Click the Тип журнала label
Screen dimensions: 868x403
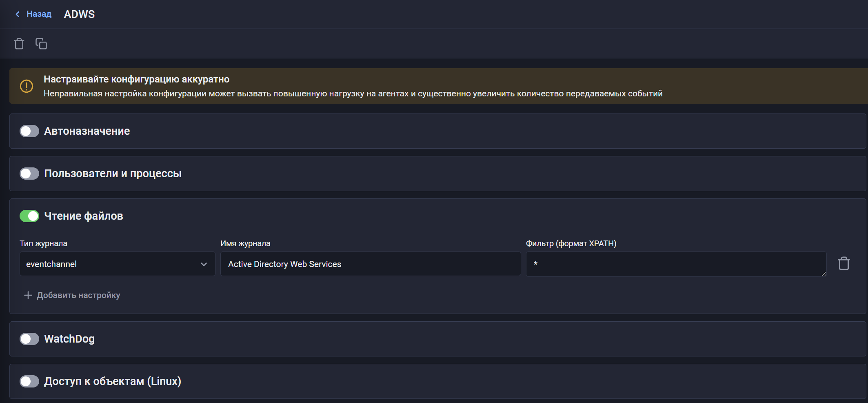tap(43, 243)
